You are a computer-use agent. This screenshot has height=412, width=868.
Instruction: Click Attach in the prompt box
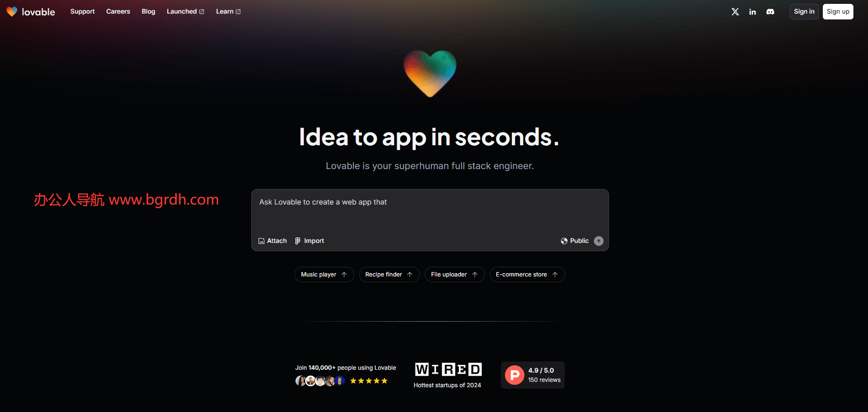(273, 241)
